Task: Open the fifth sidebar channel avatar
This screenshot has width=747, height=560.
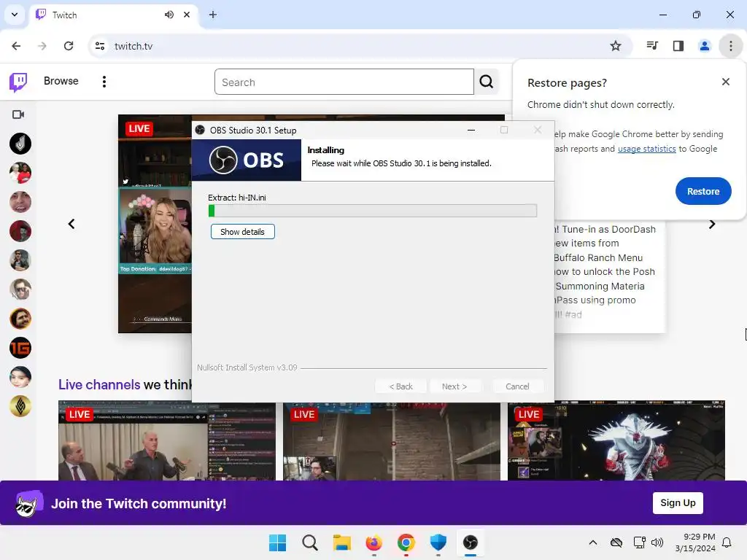Action: click(x=20, y=260)
